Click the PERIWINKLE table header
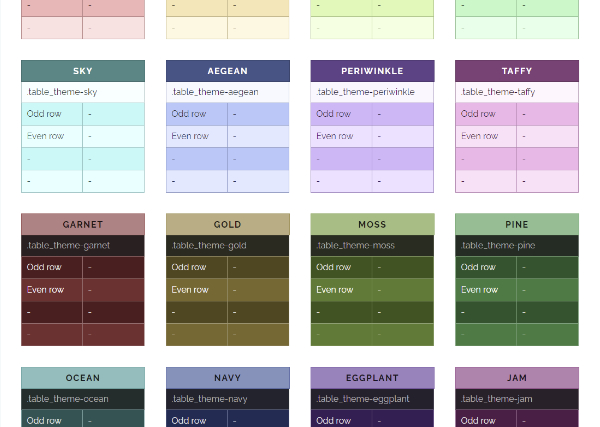This screenshot has width=600, height=427. pos(372,71)
